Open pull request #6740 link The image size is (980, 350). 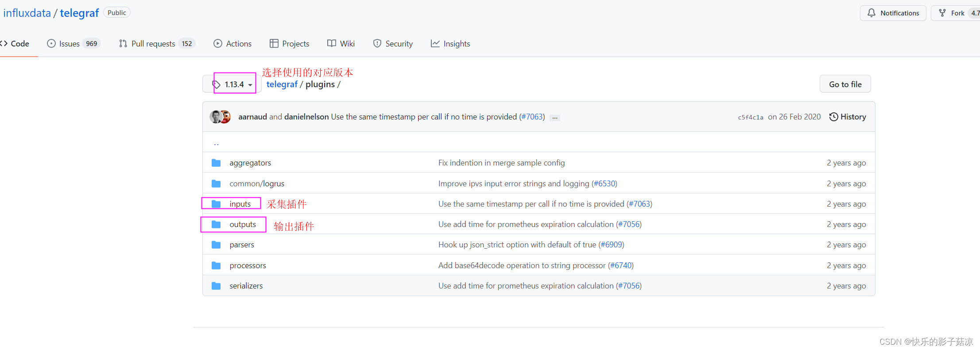620,265
